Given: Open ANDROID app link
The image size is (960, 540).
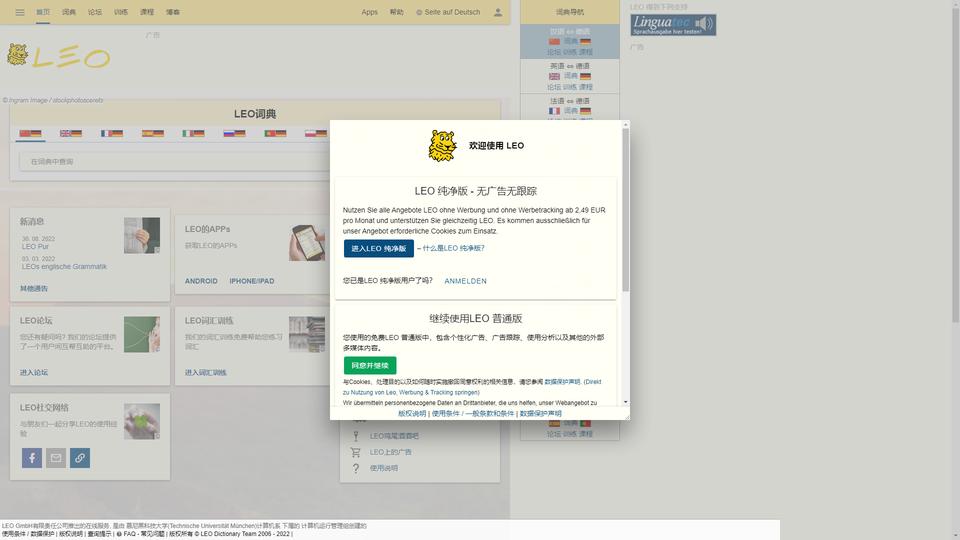Looking at the screenshot, I should (201, 281).
